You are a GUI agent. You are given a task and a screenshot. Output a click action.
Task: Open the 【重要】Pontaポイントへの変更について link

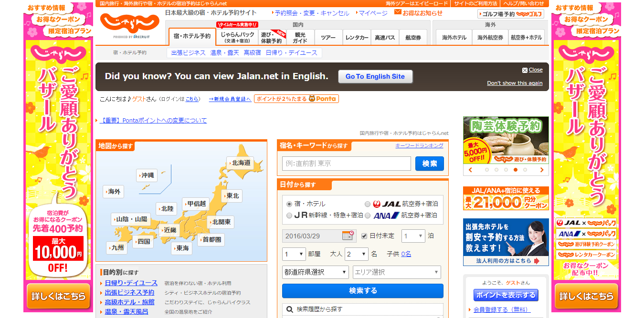(x=153, y=121)
